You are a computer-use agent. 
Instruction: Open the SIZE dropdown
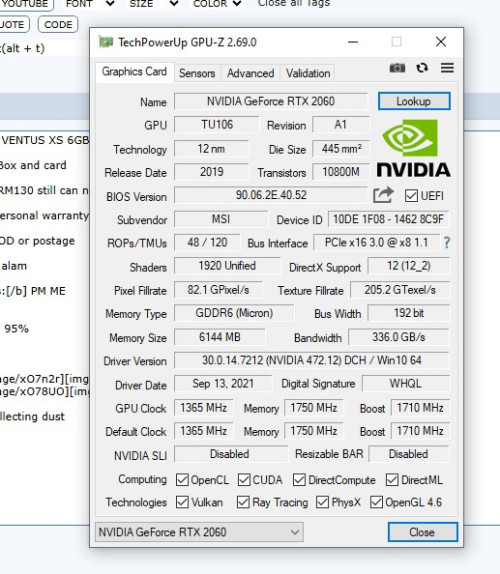(x=154, y=4)
